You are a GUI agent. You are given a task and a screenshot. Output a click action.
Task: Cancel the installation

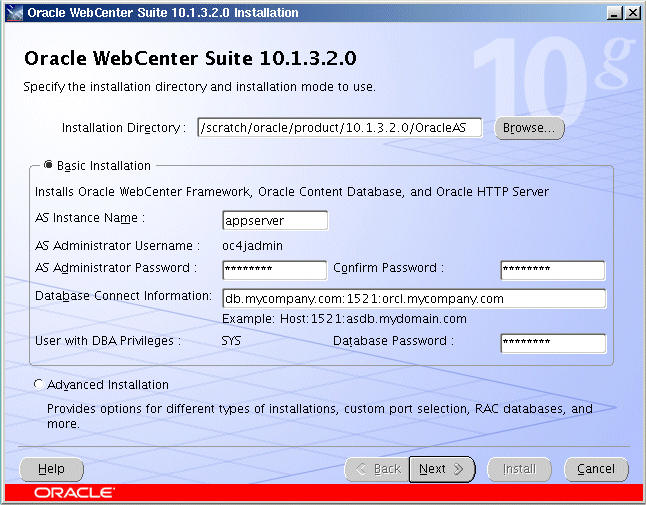click(x=596, y=469)
